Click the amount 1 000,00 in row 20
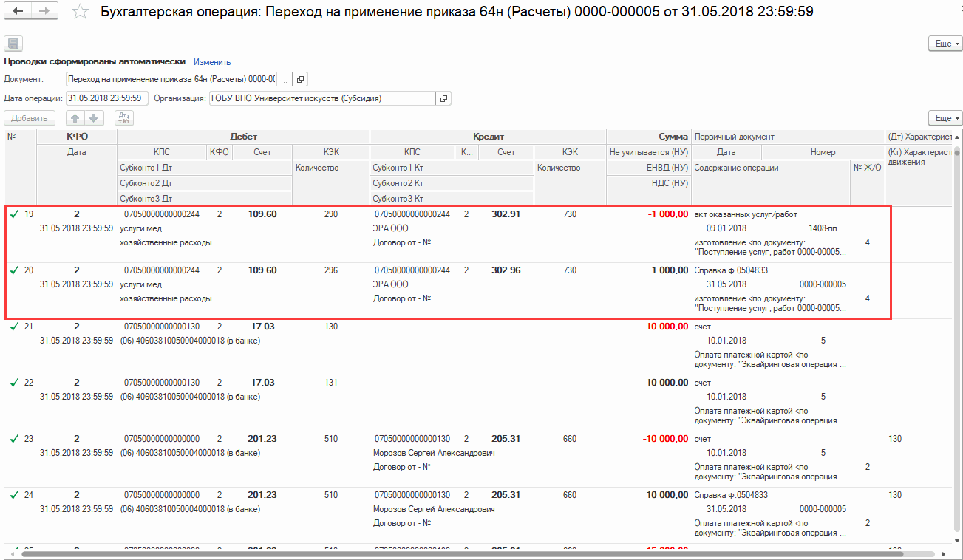 (x=670, y=270)
